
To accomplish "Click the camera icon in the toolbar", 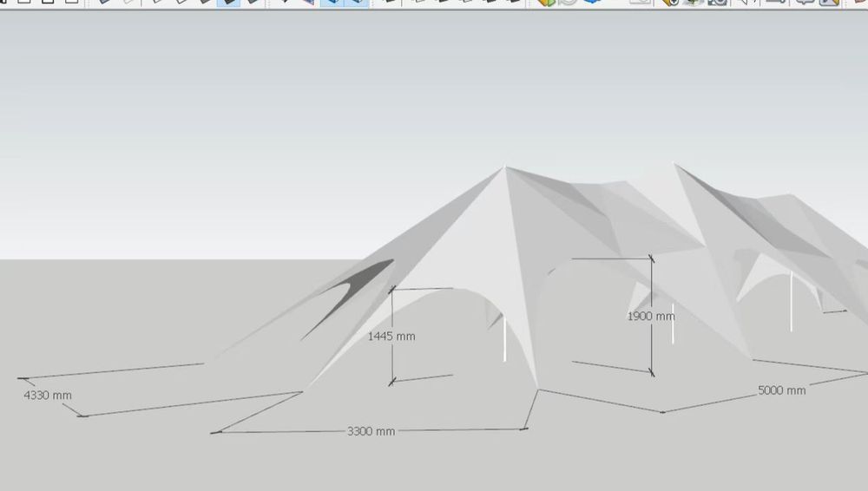I will click(717, 3).
